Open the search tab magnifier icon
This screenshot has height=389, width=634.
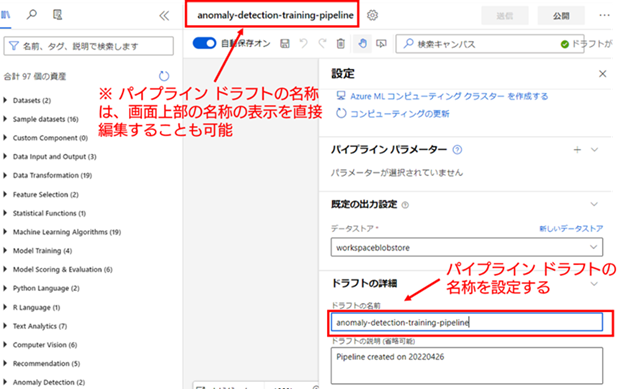click(x=32, y=15)
